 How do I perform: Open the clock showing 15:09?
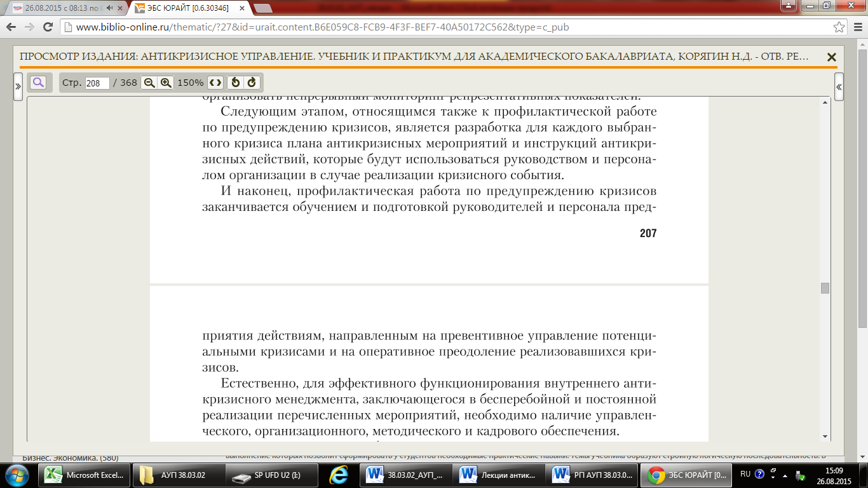(x=836, y=475)
